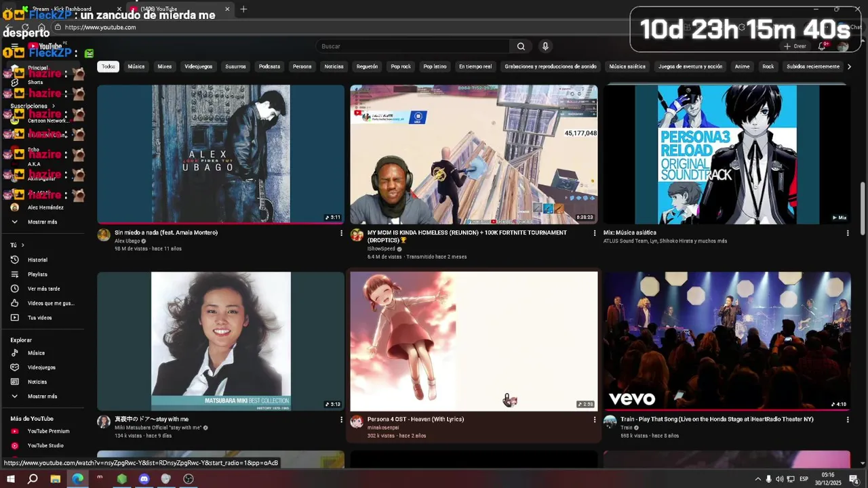868x488 pixels.
Task: Open the account avatar menu
Action: [843, 46]
